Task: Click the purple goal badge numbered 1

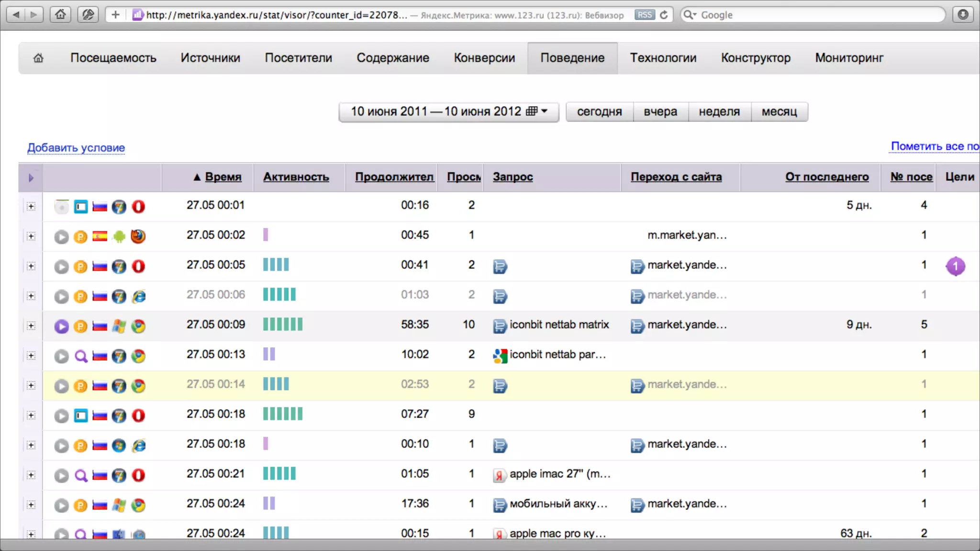Action: [955, 266]
